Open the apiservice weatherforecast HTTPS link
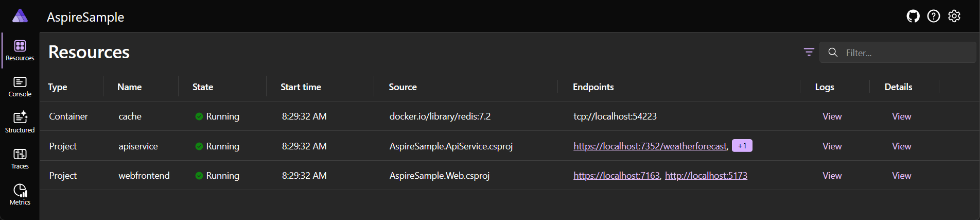Screen dimensions: 980x220 (x=650, y=146)
